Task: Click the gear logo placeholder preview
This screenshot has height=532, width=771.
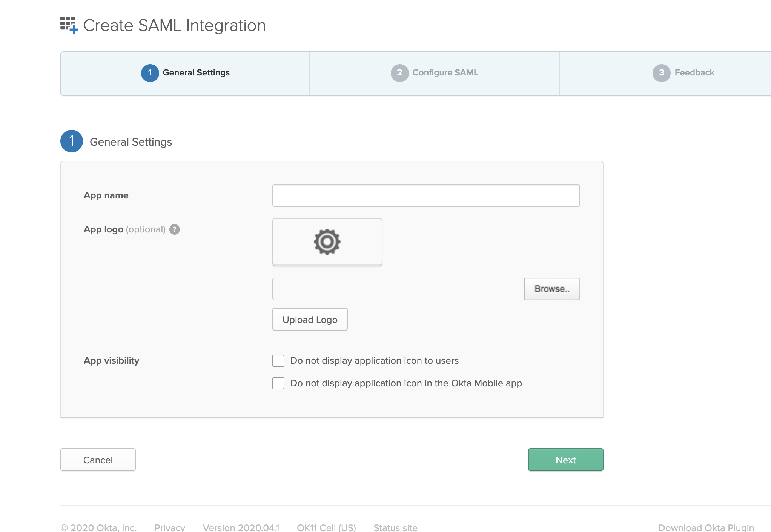Action: (327, 242)
